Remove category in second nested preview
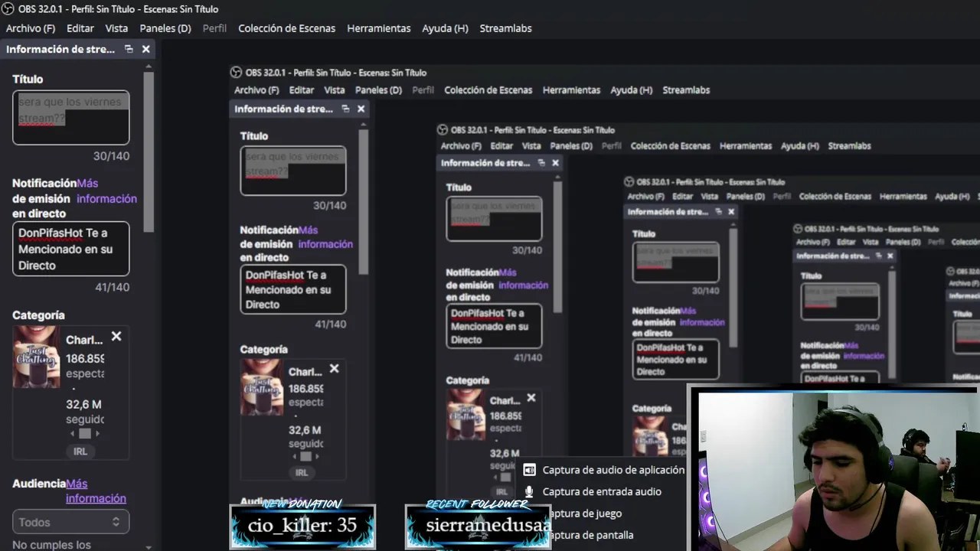Screen dimensions: 980x551 (x=531, y=398)
